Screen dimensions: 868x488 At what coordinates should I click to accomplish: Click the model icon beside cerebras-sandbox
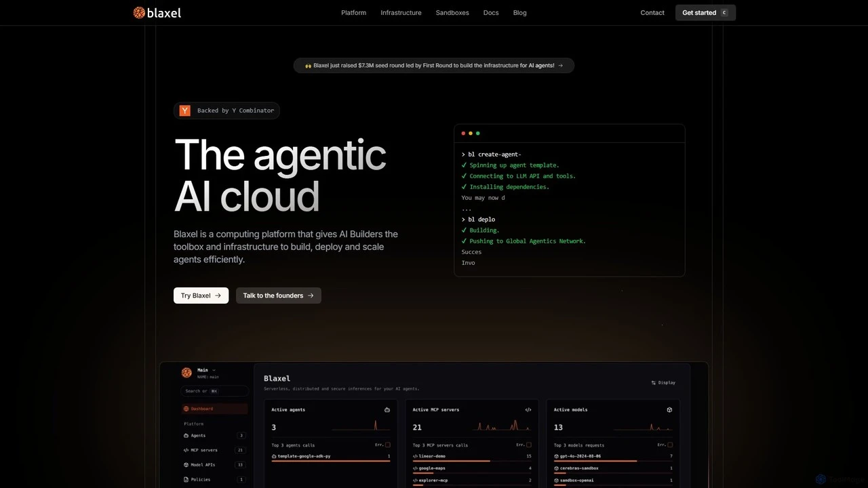[556, 468]
